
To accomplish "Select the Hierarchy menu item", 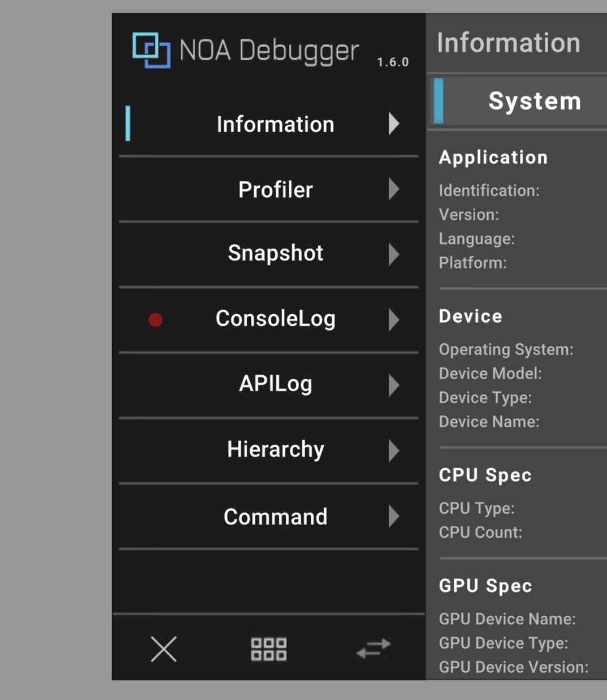I will click(268, 450).
